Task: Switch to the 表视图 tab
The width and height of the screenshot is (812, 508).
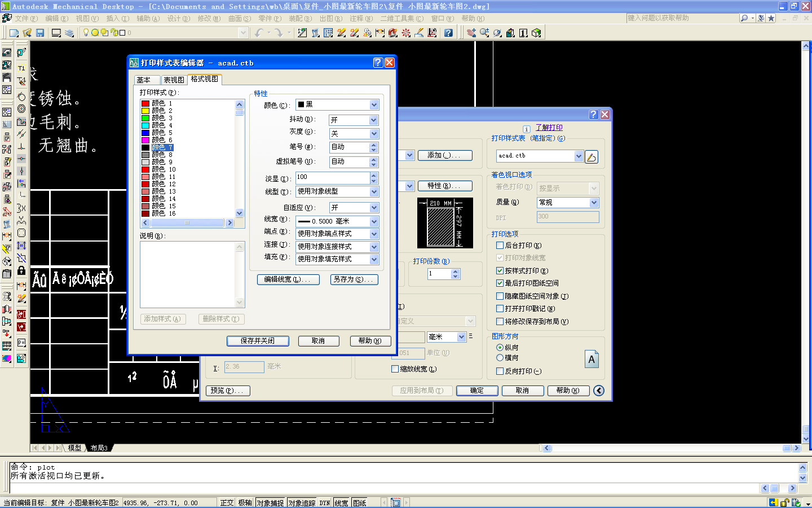Action: point(174,80)
